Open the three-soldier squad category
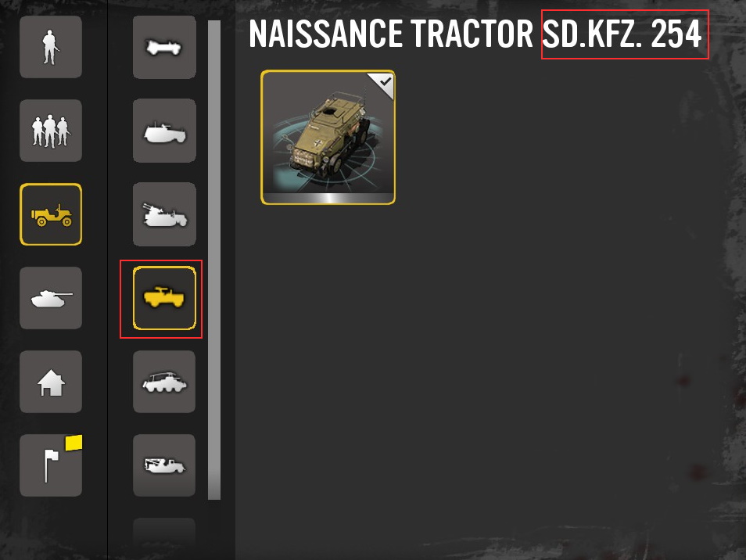 (51, 131)
